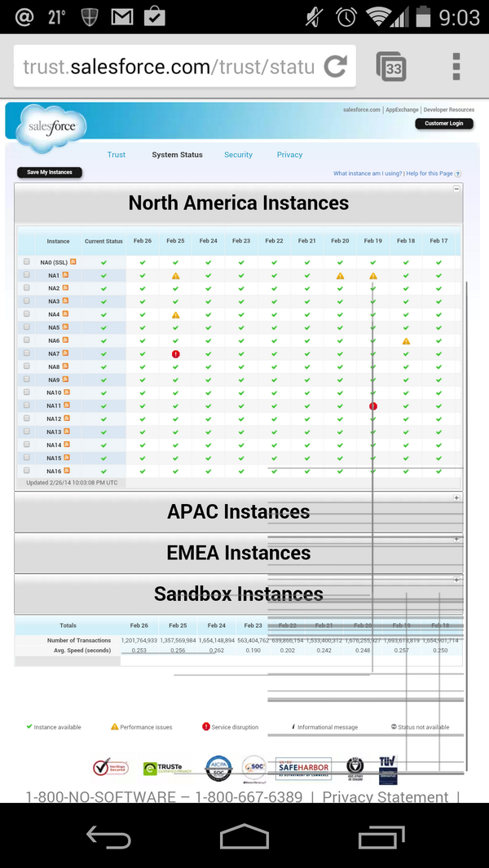Open the AppExchange link
Image resolution: width=489 pixels, height=868 pixels.
pos(402,110)
